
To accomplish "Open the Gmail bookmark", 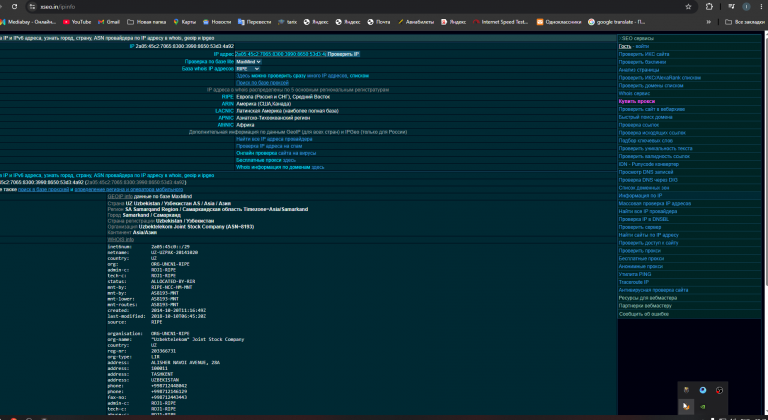I will pos(109,22).
